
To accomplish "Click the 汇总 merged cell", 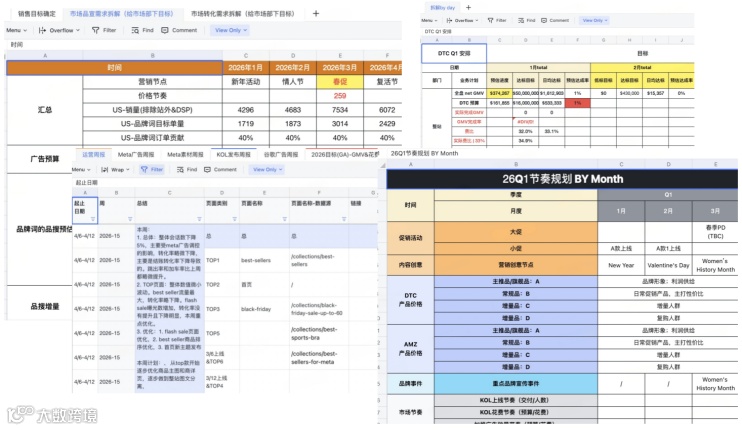I will pyautogui.click(x=44, y=110).
